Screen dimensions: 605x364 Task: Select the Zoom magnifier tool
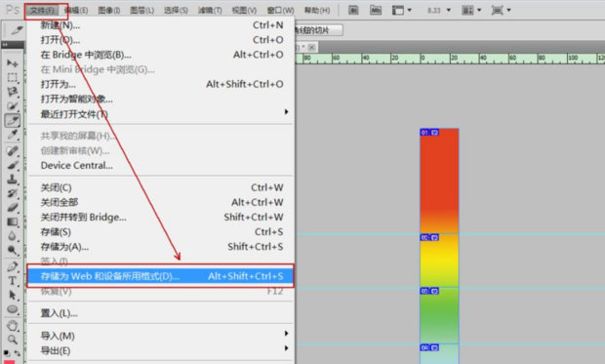coord(13,340)
